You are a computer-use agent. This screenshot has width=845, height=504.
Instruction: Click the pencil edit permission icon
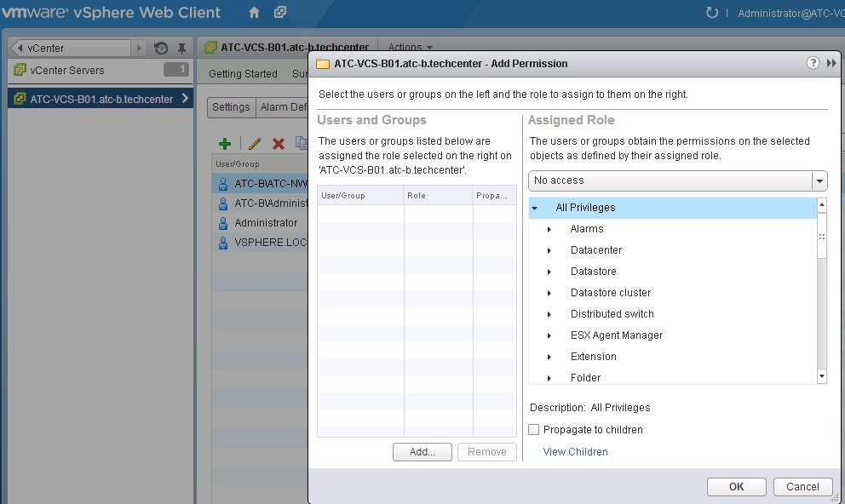pos(254,144)
